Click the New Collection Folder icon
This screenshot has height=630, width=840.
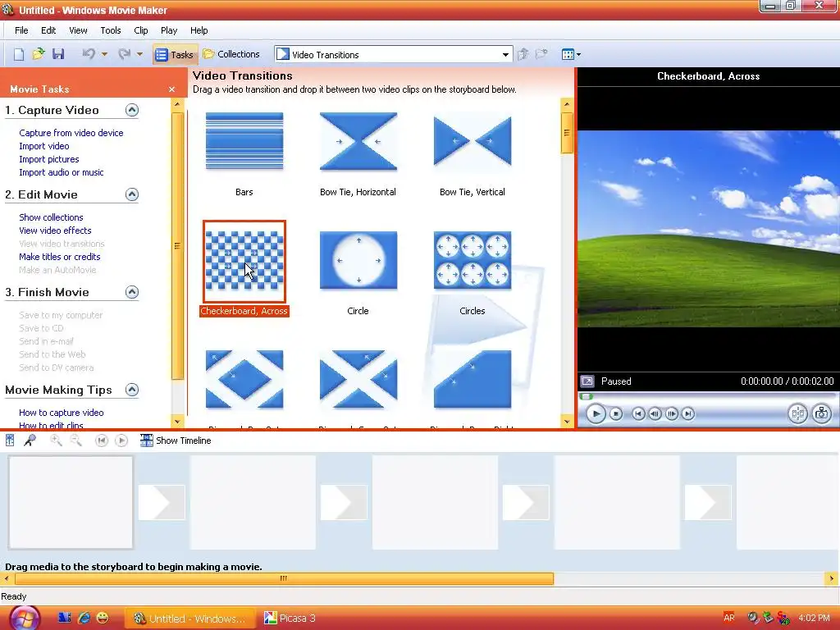point(542,54)
